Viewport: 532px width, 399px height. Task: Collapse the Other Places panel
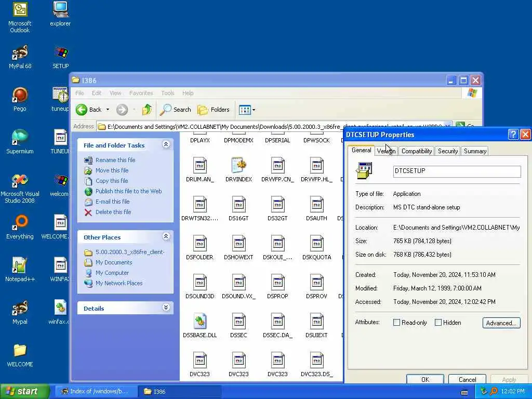pyautogui.click(x=166, y=236)
